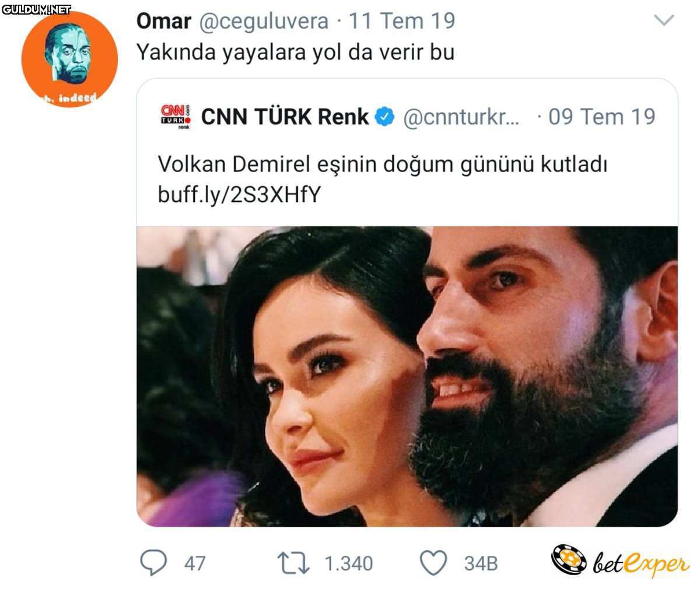Image resolution: width=700 pixels, height=595 pixels.
Task: Click the 09 Tem 19 date
Action: tap(602, 117)
